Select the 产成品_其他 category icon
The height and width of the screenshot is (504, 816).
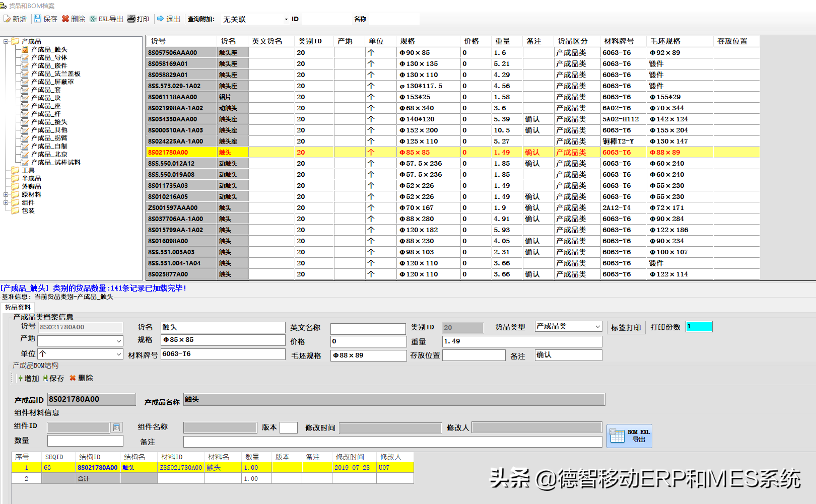pos(25,130)
